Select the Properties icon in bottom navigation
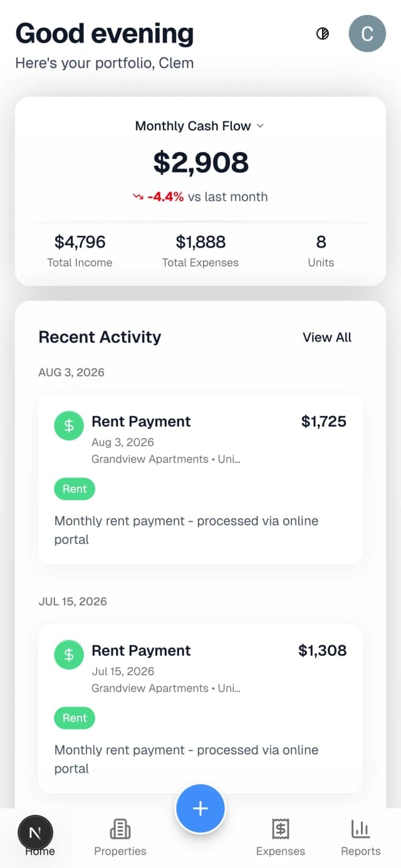The width and height of the screenshot is (401, 868). (x=120, y=829)
